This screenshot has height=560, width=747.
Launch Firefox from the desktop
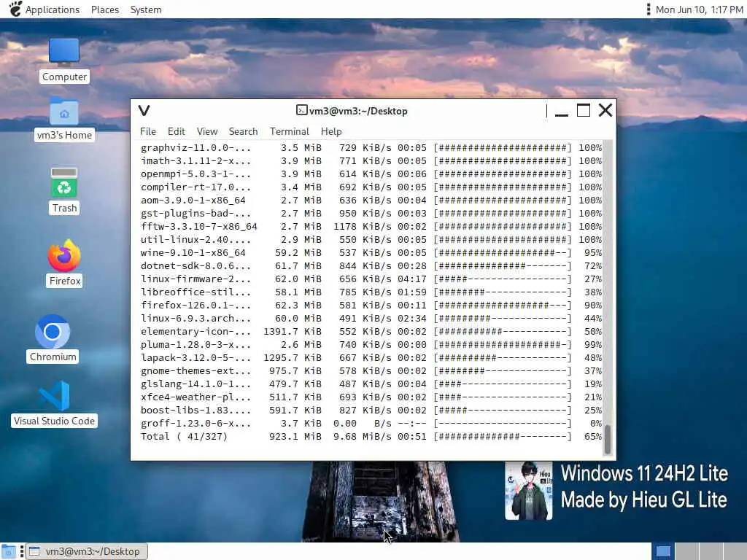(x=64, y=262)
